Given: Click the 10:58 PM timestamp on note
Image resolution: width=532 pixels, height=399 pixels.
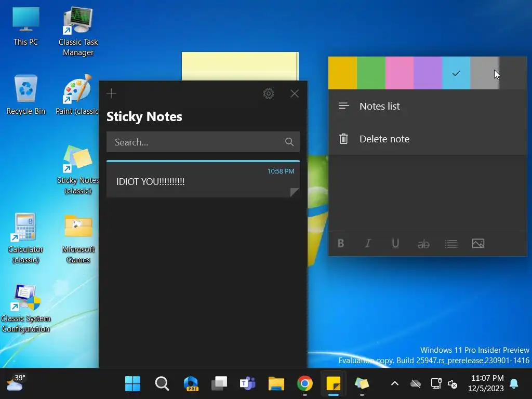Looking at the screenshot, I should click(281, 171).
